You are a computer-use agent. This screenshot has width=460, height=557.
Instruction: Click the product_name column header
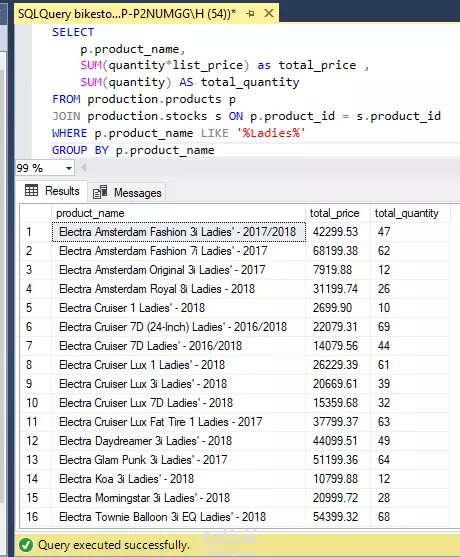pos(178,213)
